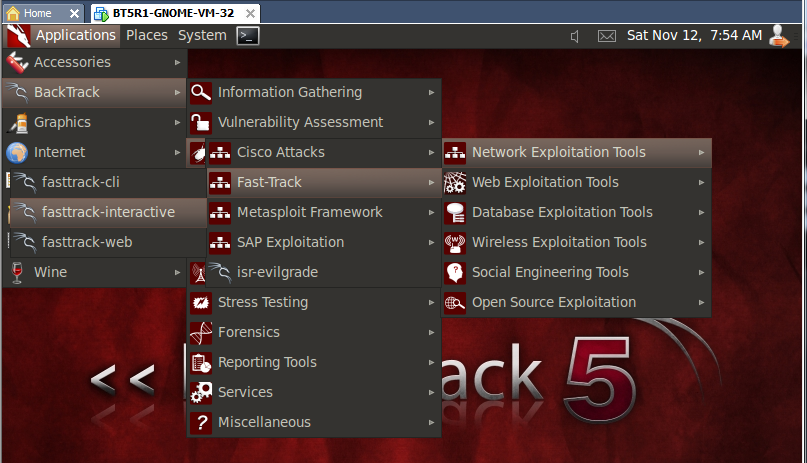The height and width of the screenshot is (463, 807).
Task: Choose Metasploit Framework from the menu
Action: [324, 212]
